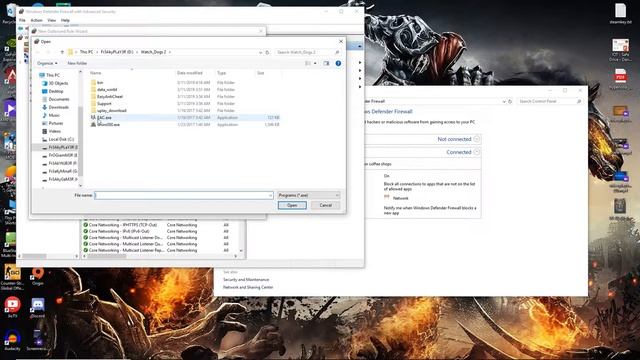Select the Core Networking - IPHTTPS (TCP-Out) rule
Image resolution: width=640 pixels, height=360 pixels.
tap(122, 225)
